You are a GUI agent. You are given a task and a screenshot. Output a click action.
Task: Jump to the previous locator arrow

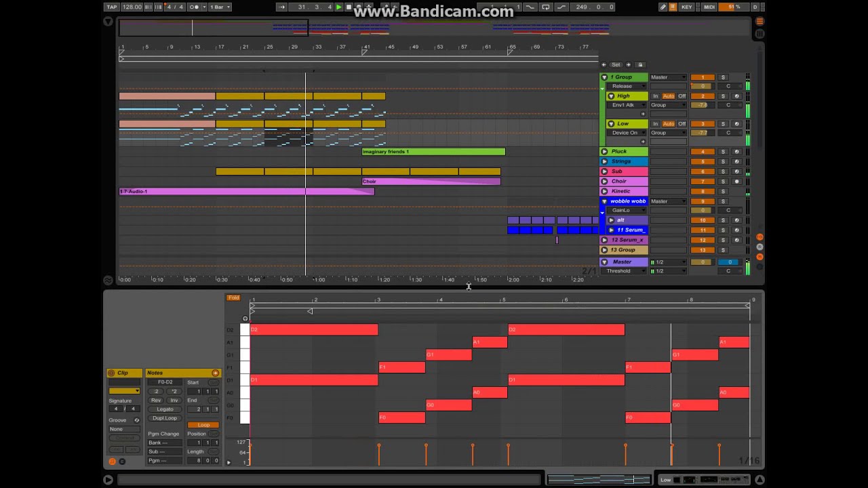(604, 64)
